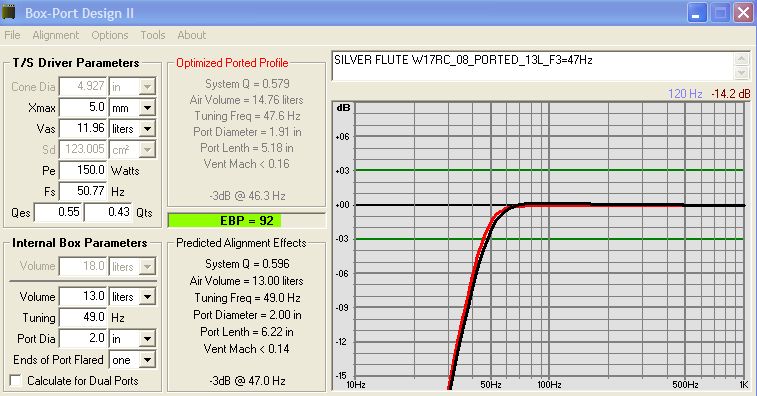757x396 pixels.
Task: Click the 120 Hz cursor readout
Action: tap(685, 94)
